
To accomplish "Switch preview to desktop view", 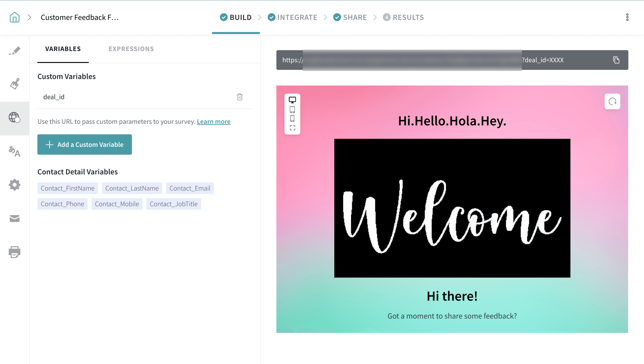I will click(x=292, y=100).
